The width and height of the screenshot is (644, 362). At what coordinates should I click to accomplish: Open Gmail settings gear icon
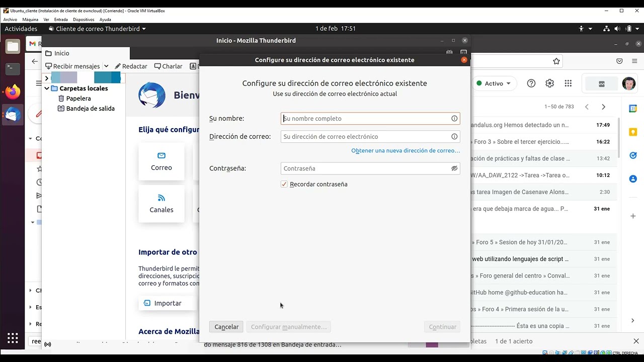coord(549,83)
